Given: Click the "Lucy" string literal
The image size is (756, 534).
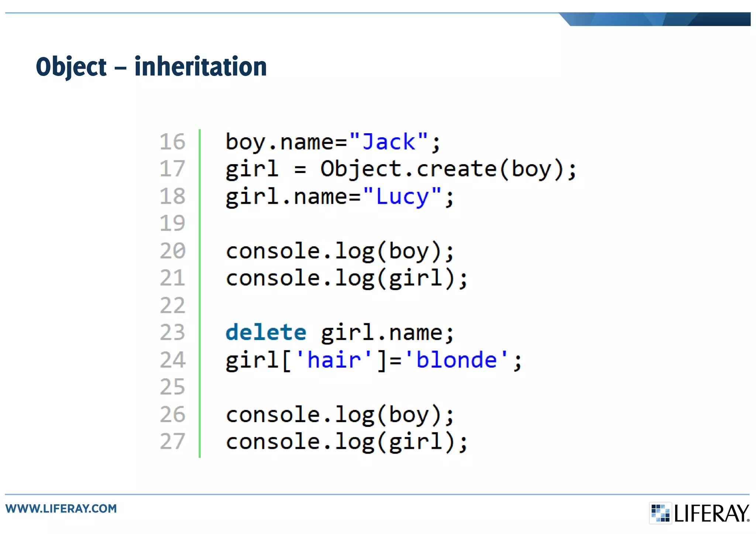Looking at the screenshot, I should (402, 196).
